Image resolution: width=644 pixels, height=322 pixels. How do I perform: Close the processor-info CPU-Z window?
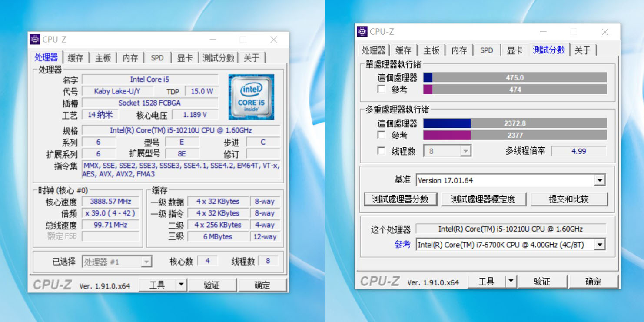click(274, 40)
